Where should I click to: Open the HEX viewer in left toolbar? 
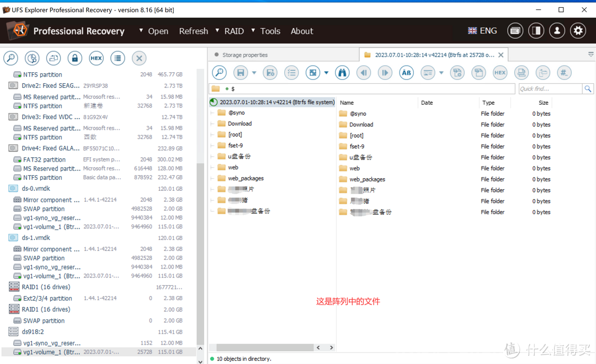pos(96,58)
